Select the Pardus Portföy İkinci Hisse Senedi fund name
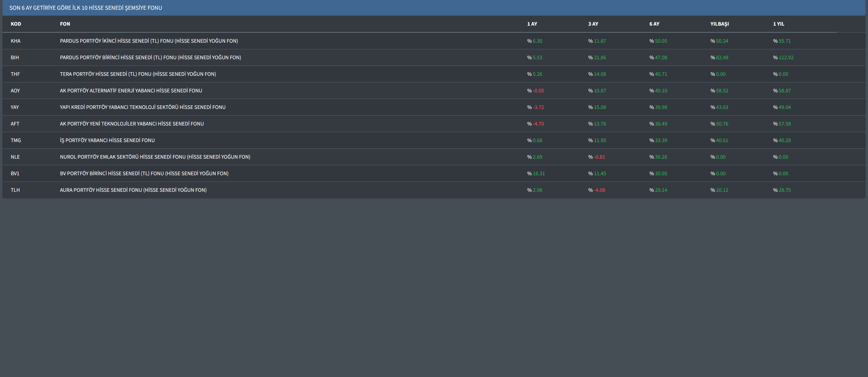Viewport: 868px width, 377px height. pos(149,41)
